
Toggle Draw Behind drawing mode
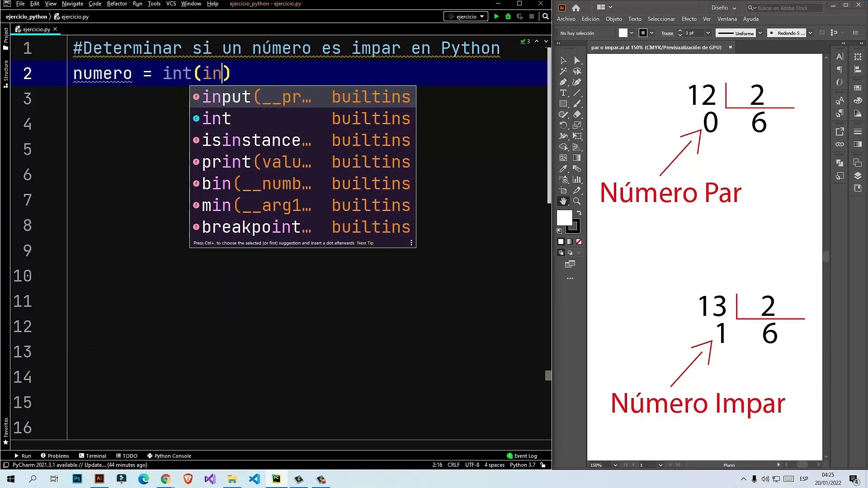[570, 253]
